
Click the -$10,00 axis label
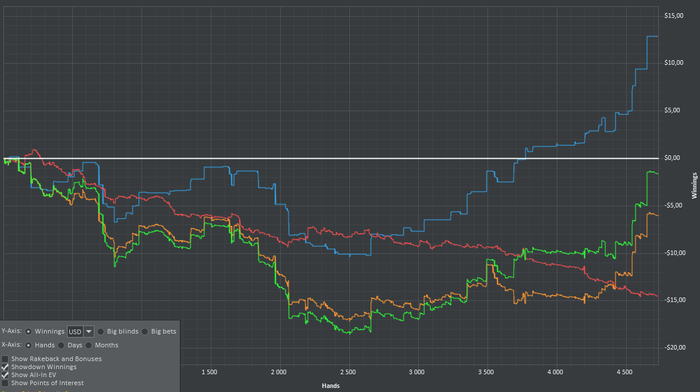pyautogui.click(x=674, y=253)
